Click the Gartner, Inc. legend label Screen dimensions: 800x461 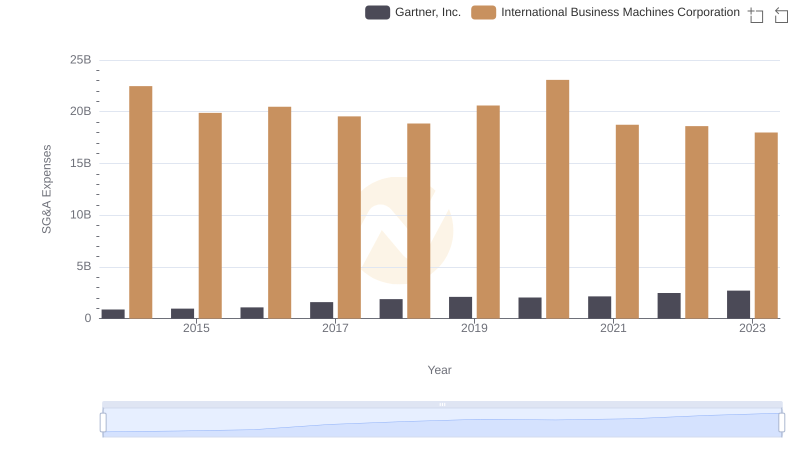(428, 12)
